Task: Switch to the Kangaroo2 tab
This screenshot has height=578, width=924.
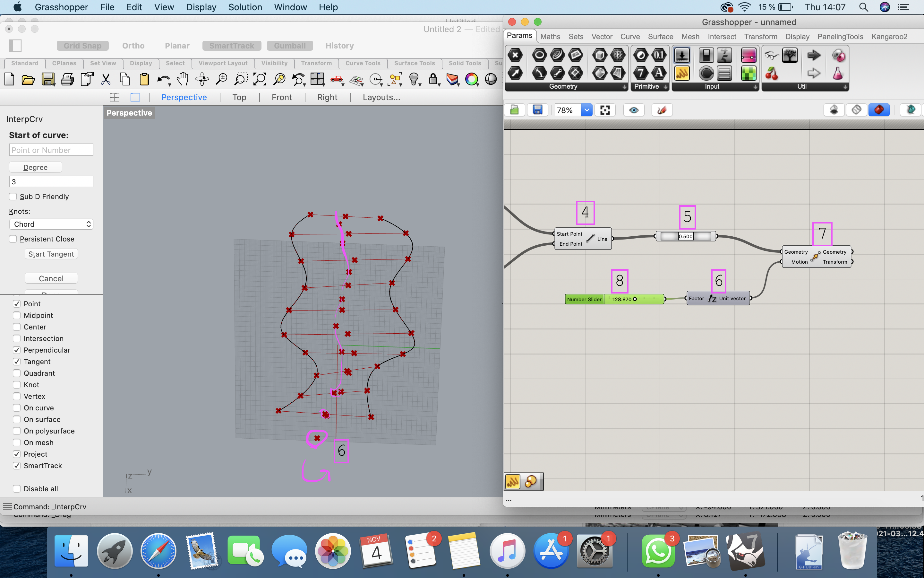Action: [889, 37]
